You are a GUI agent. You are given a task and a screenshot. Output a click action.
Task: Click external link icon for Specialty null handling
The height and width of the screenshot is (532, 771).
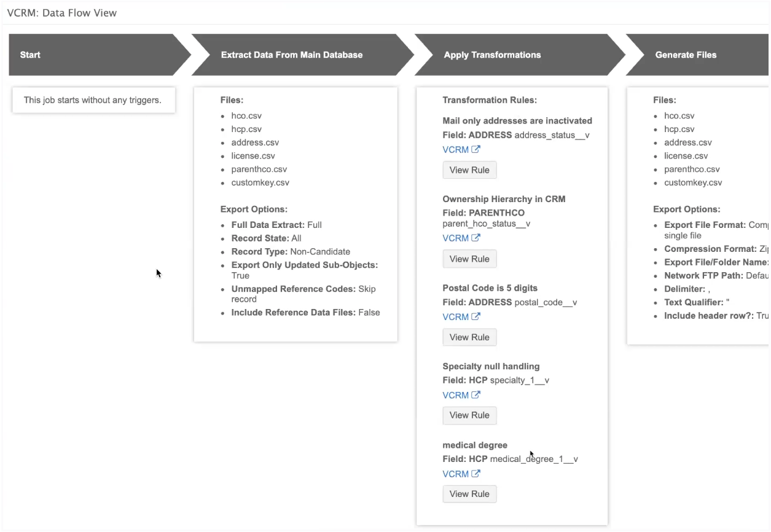[x=476, y=395]
